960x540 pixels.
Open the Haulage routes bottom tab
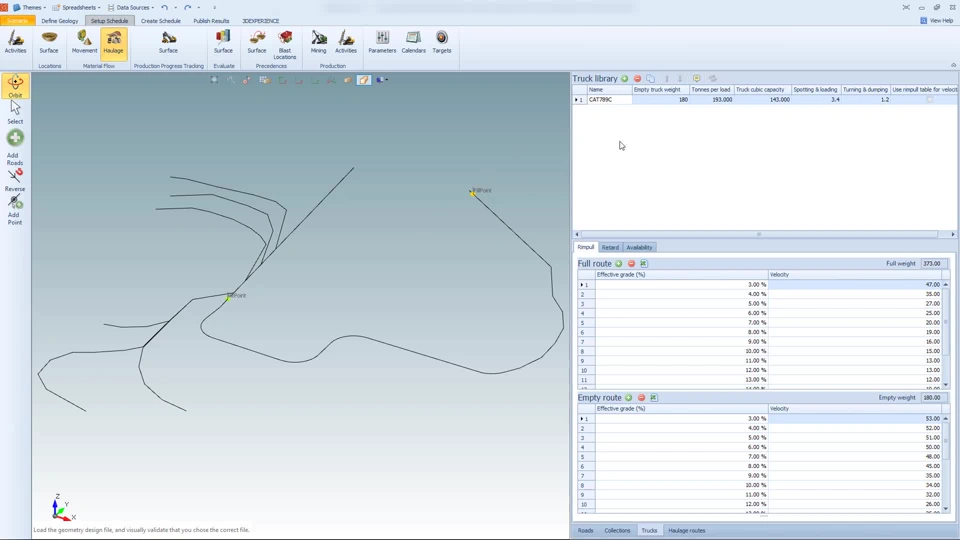click(686, 530)
